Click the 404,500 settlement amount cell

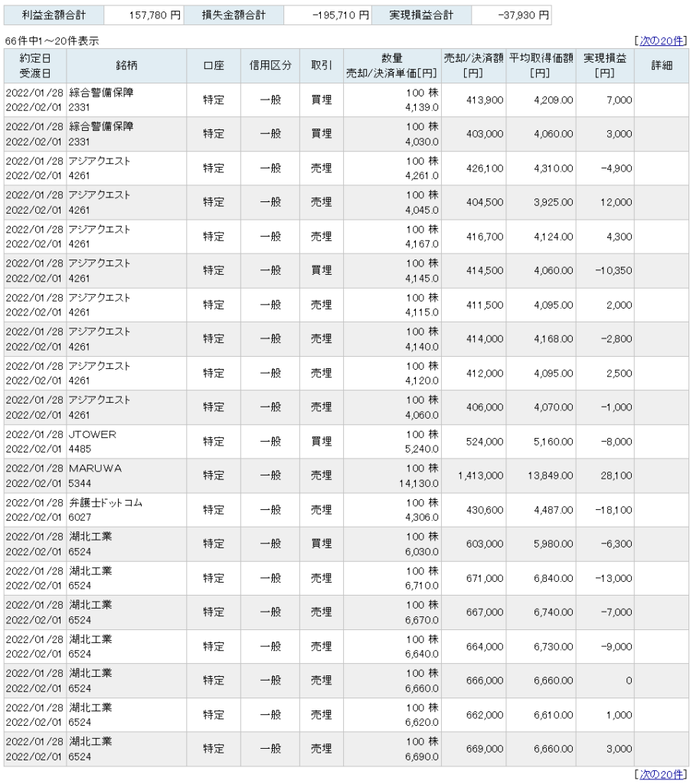(473, 202)
